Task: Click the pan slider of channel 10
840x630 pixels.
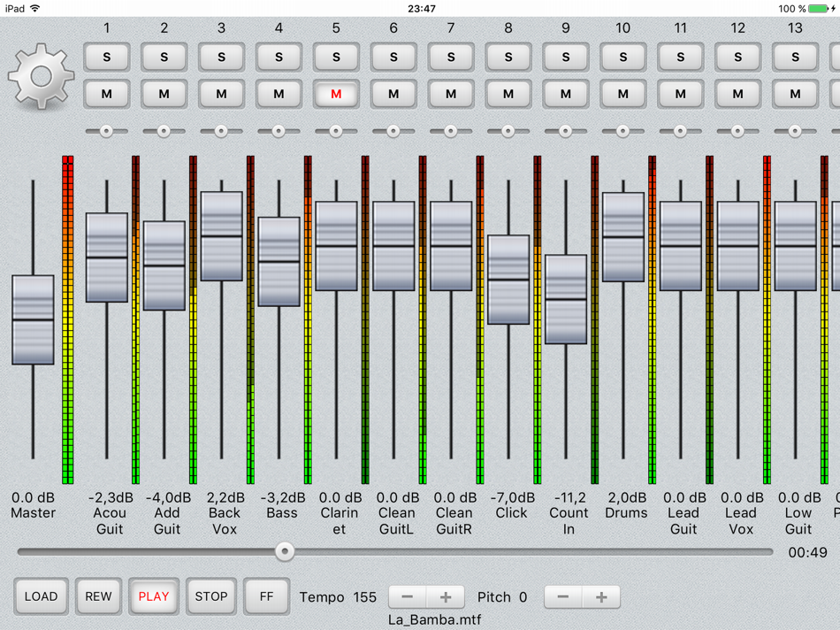Action: click(x=623, y=131)
